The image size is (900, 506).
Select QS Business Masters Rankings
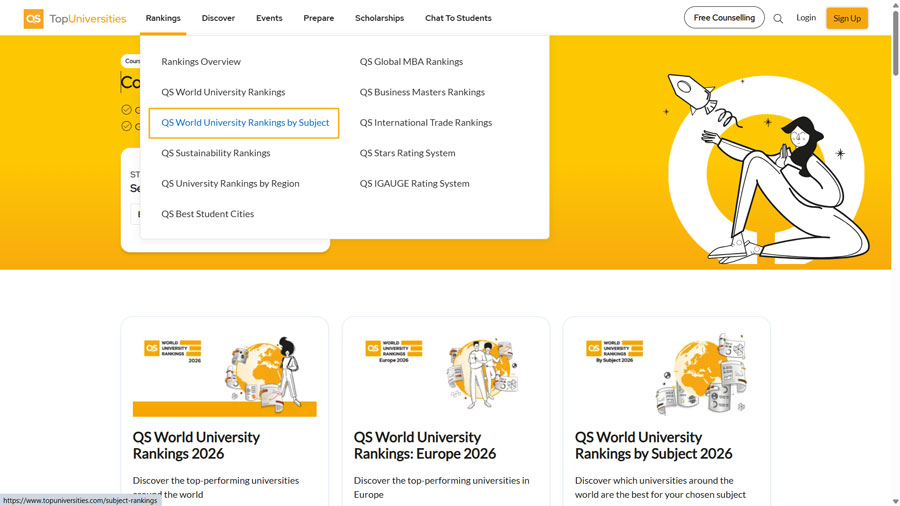point(422,92)
